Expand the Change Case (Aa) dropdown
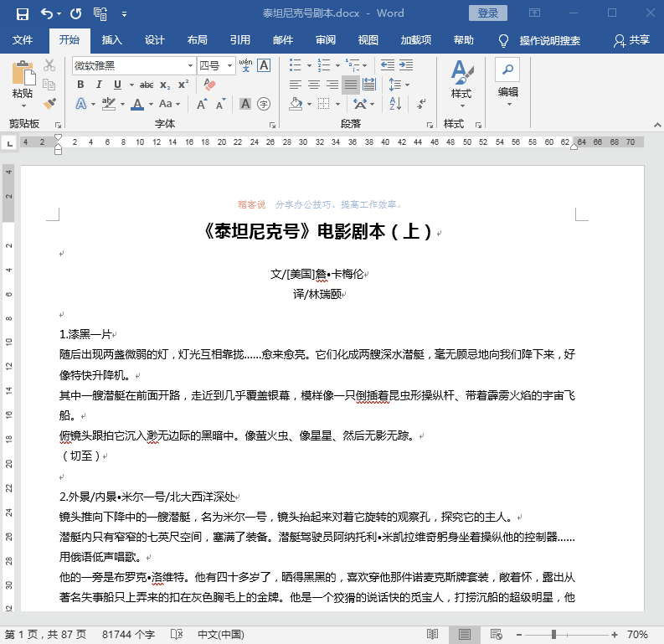664x644 pixels. [x=178, y=104]
